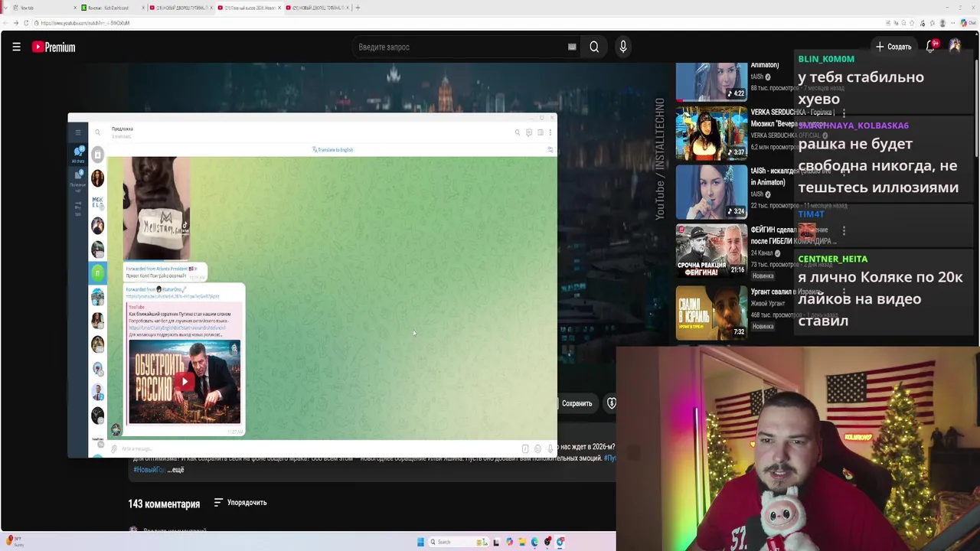This screenshot has width=980, height=551.
Task: Open weather widget in taskbar
Action: click(15, 542)
